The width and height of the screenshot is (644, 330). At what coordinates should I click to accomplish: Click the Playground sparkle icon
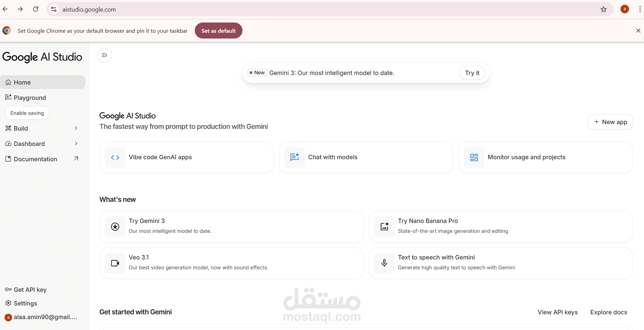pyautogui.click(x=8, y=97)
